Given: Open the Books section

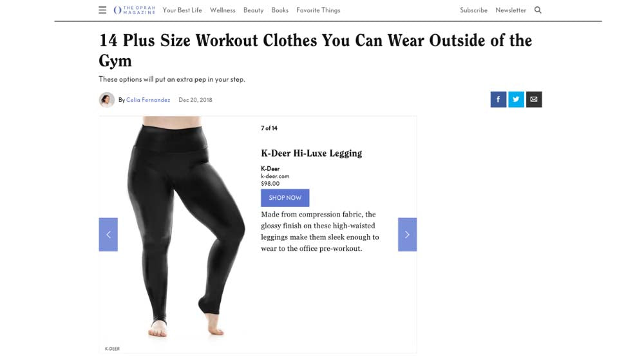Looking at the screenshot, I should [x=279, y=10].
